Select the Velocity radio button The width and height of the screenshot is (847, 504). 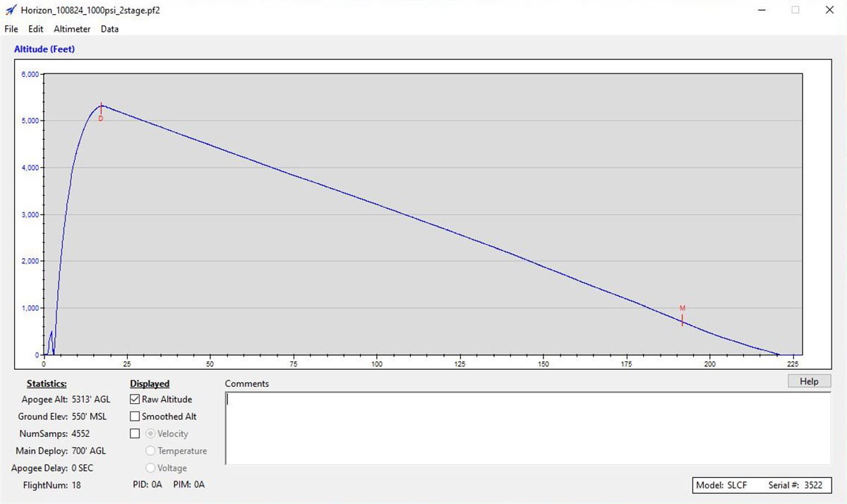[x=150, y=434]
